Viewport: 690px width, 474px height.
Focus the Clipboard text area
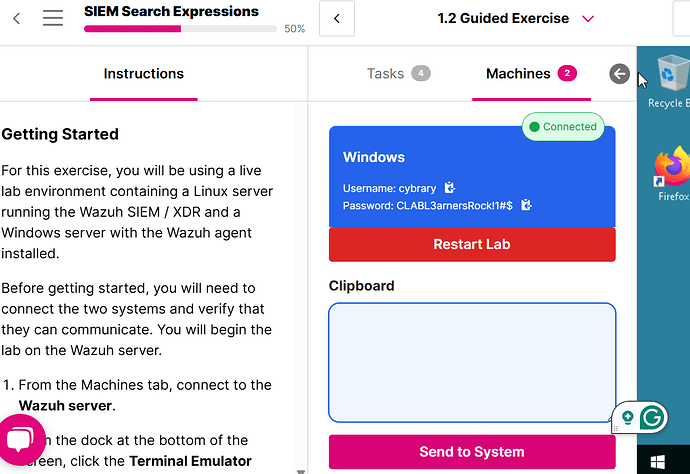tap(472, 363)
